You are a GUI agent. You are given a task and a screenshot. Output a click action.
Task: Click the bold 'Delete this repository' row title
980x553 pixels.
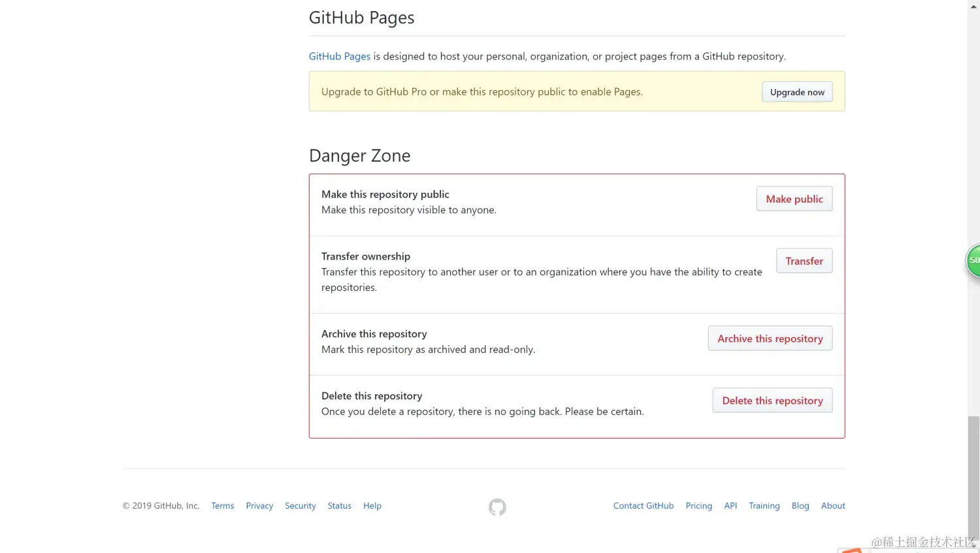tap(372, 396)
